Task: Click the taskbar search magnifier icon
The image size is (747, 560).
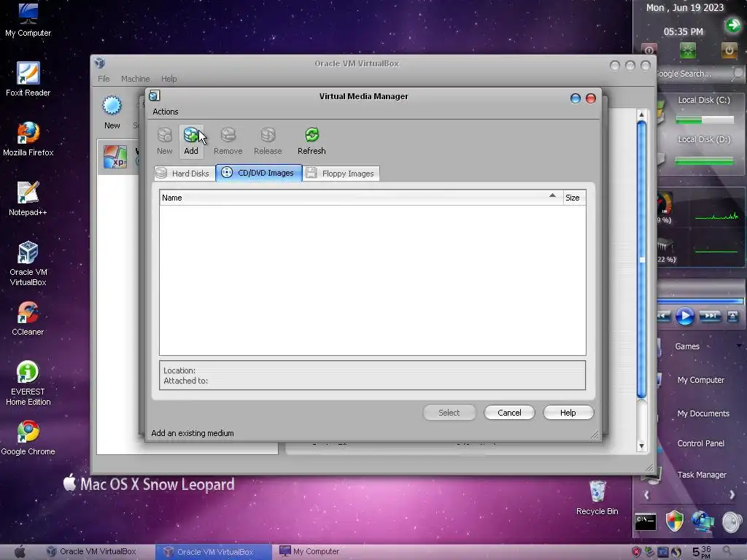Action: pos(727,551)
